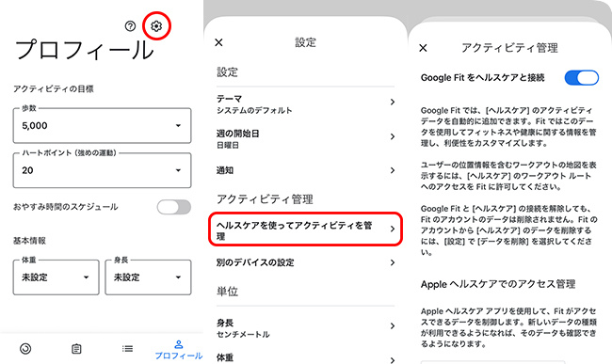Select the プロフィール bottom tab
612x364 pixels.
(x=178, y=350)
